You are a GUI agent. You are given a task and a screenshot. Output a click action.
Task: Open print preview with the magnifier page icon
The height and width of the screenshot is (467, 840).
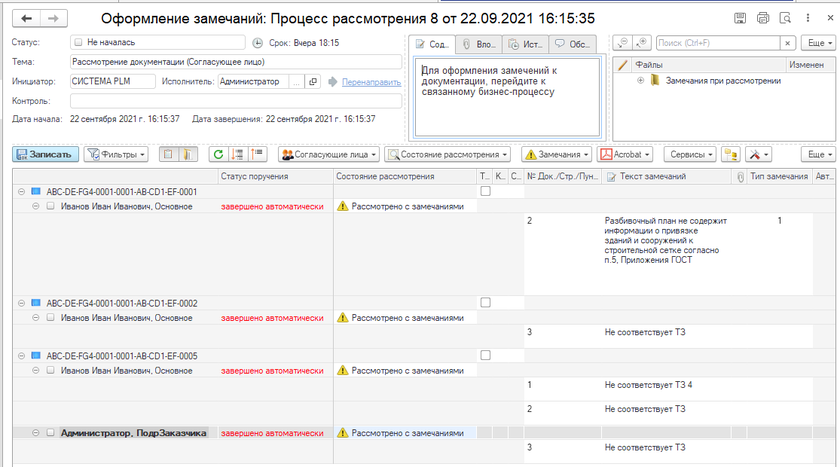786,19
